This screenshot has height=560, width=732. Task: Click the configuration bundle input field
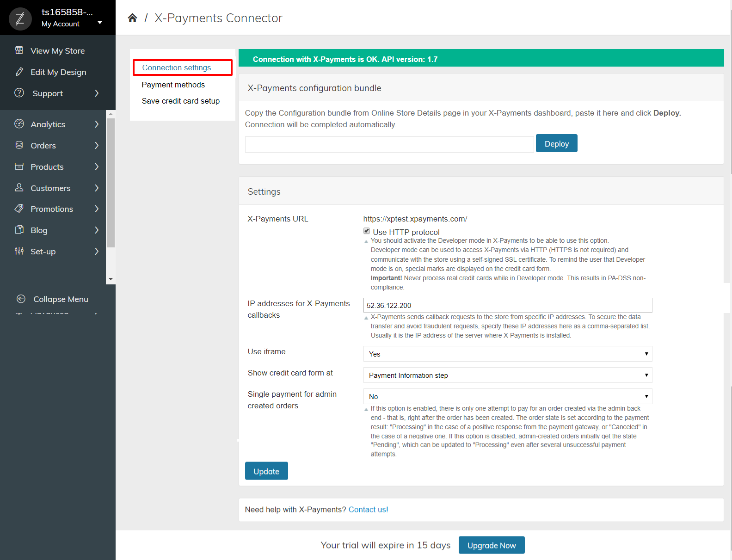(389, 144)
